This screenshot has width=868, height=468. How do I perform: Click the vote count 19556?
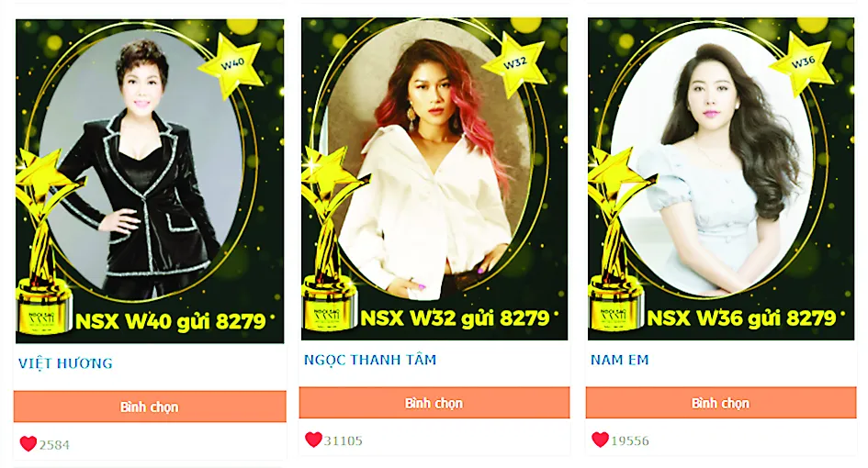[x=630, y=440]
